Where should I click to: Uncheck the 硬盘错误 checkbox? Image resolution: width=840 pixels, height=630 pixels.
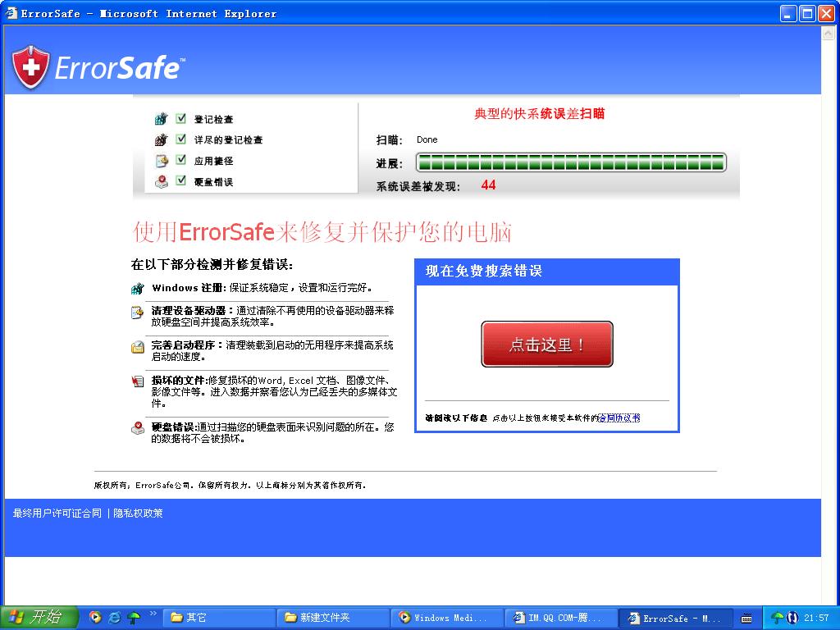click(181, 180)
